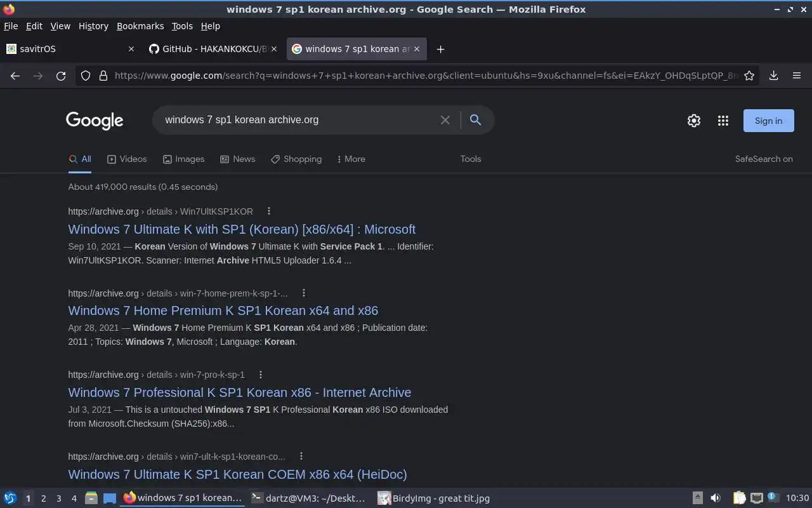This screenshot has height=508, width=812.
Task: Open the File menu
Action: (x=11, y=26)
